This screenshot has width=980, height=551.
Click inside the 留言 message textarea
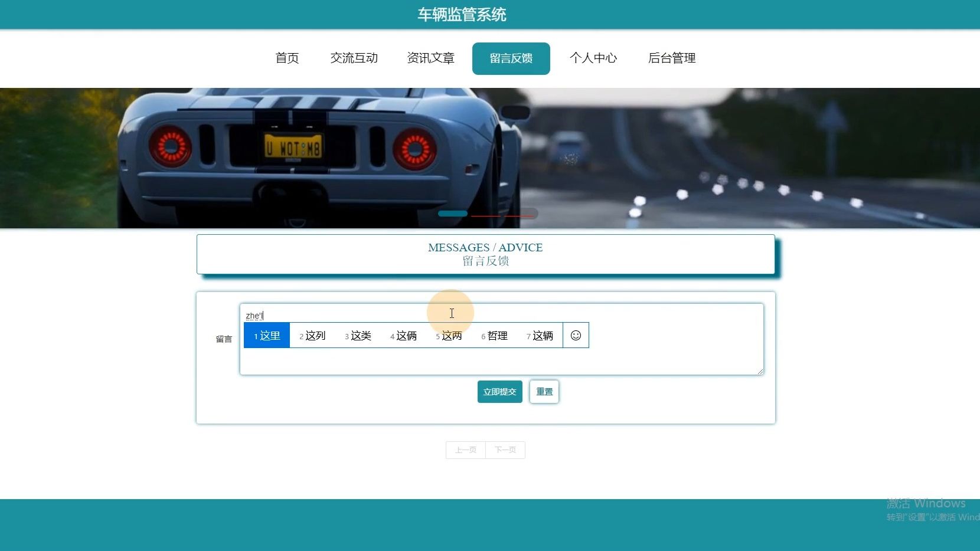pyautogui.click(x=649, y=360)
